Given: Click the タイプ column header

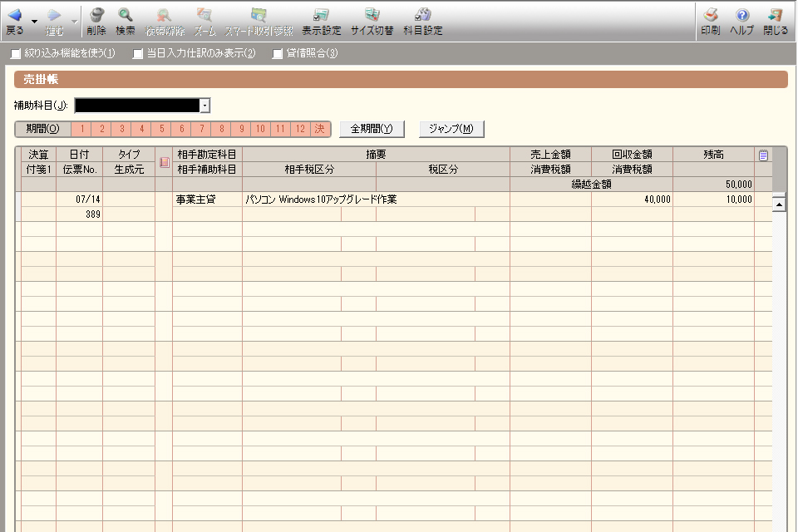Looking at the screenshot, I should click(130, 155).
